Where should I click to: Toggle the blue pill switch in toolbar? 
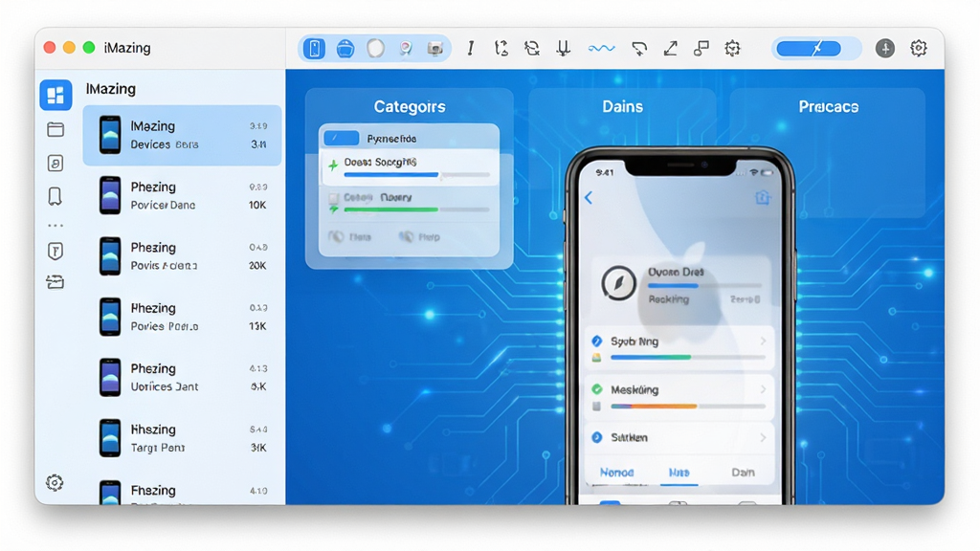point(809,48)
